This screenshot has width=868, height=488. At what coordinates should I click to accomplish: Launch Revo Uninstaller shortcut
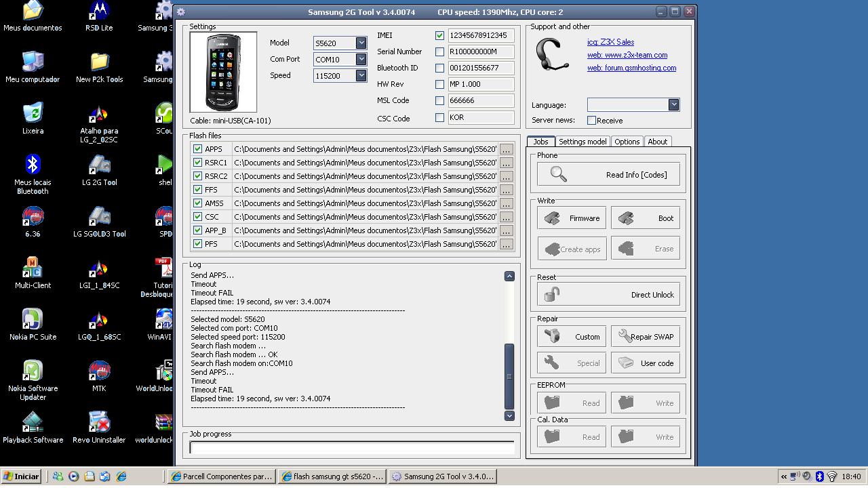click(x=99, y=428)
